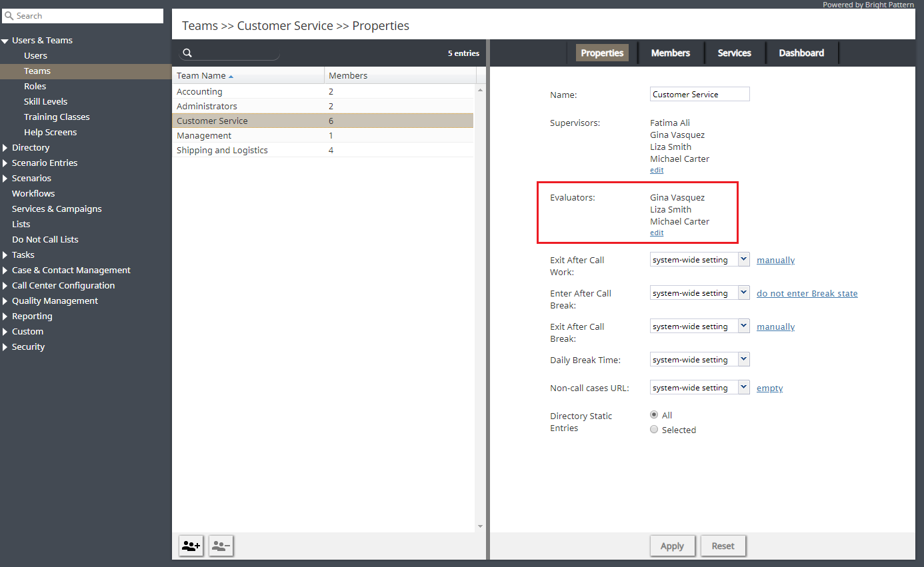Screen dimensions: 924x567
Task: Expand the Reporting section
Action: click(5, 316)
